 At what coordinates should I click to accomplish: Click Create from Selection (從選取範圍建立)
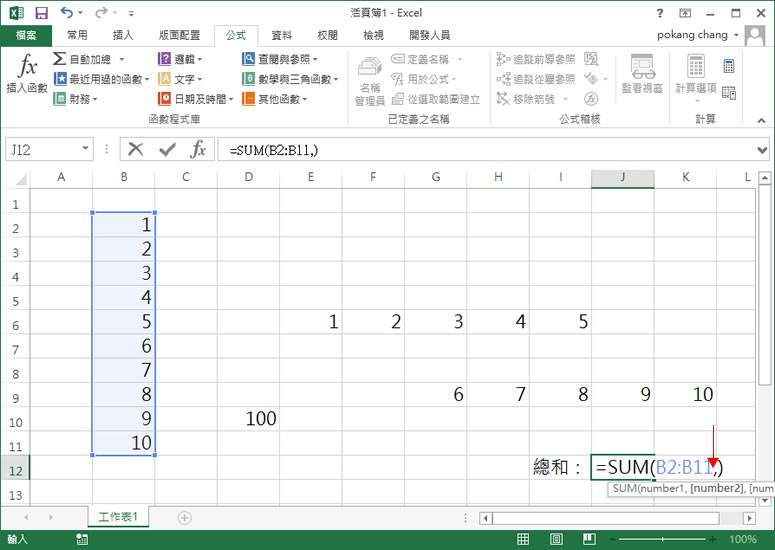click(x=436, y=99)
